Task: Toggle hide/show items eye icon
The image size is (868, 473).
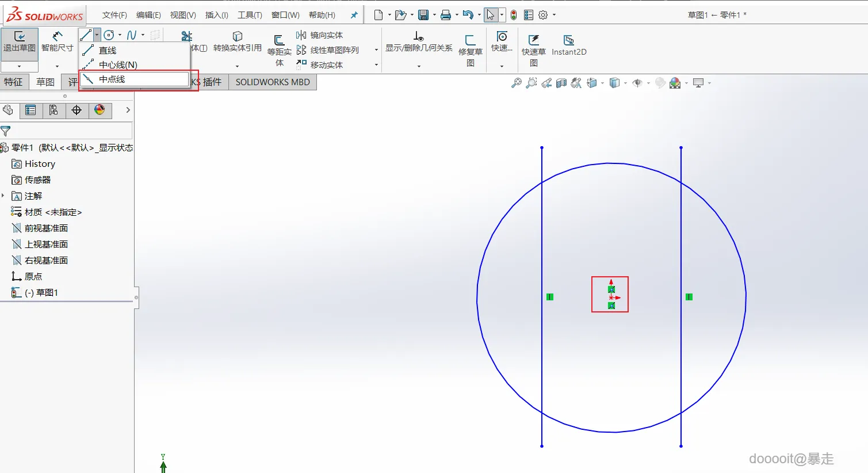Action: coord(637,83)
